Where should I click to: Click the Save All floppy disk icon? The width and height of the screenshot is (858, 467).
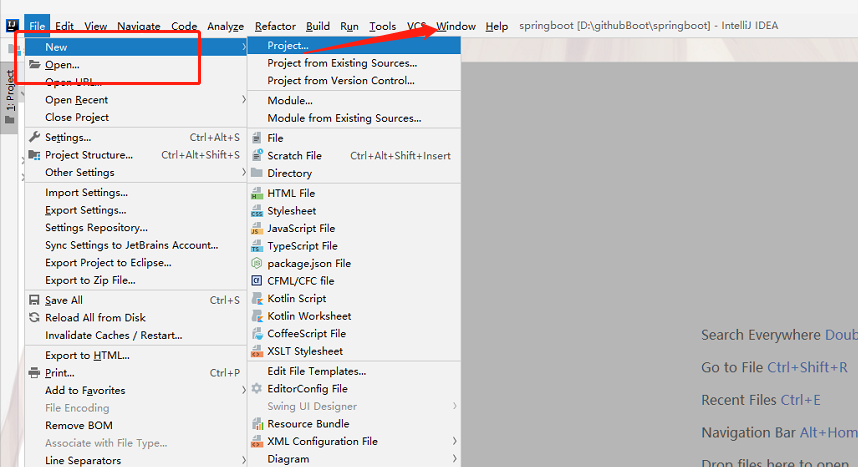34,300
